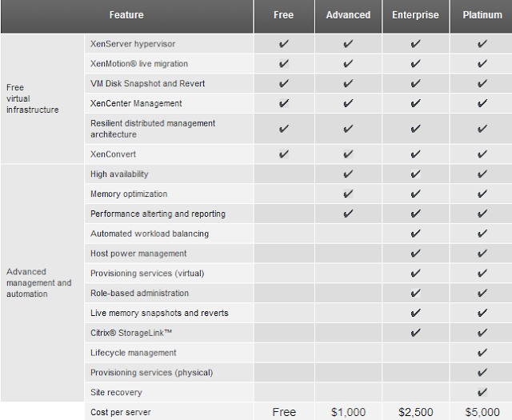The height and width of the screenshot is (420, 512).
Task: Click the Citrix StorageLink checkmark under Enterprise
Action: (x=415, y=333)
